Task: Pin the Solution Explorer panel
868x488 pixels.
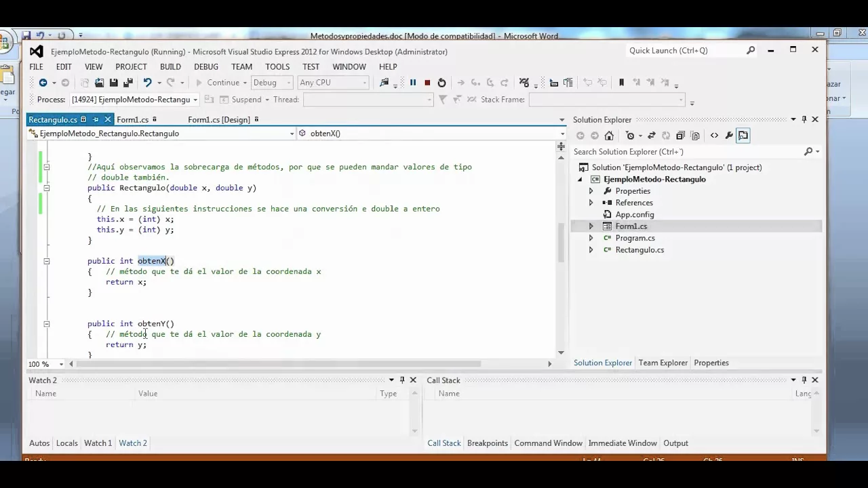Action: (x=804, y=119)
